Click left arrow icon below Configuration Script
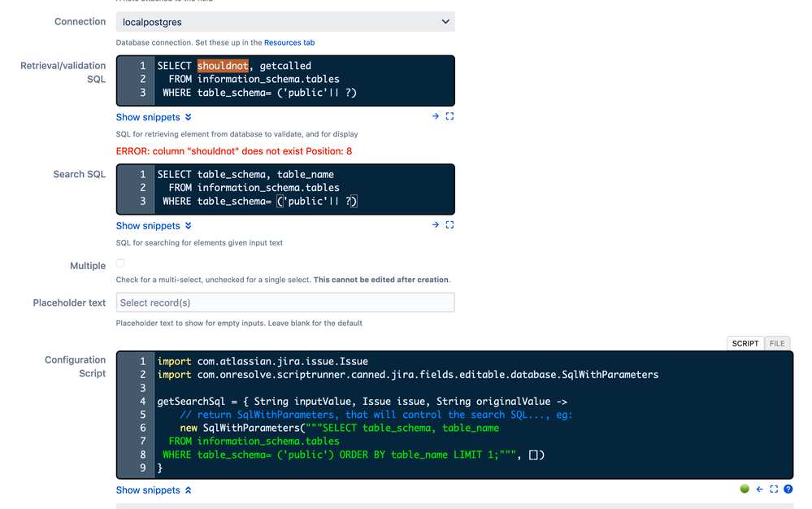 click(760, 489)
